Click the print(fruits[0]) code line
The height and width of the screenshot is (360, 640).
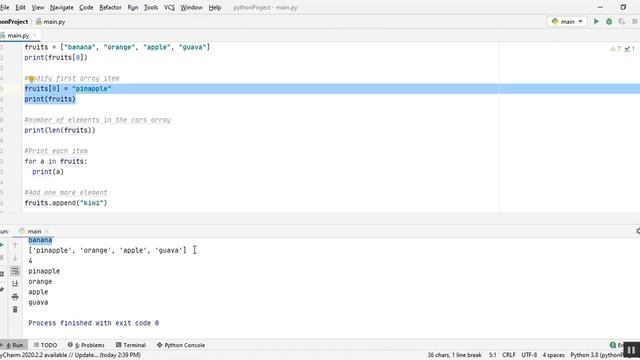56,58
